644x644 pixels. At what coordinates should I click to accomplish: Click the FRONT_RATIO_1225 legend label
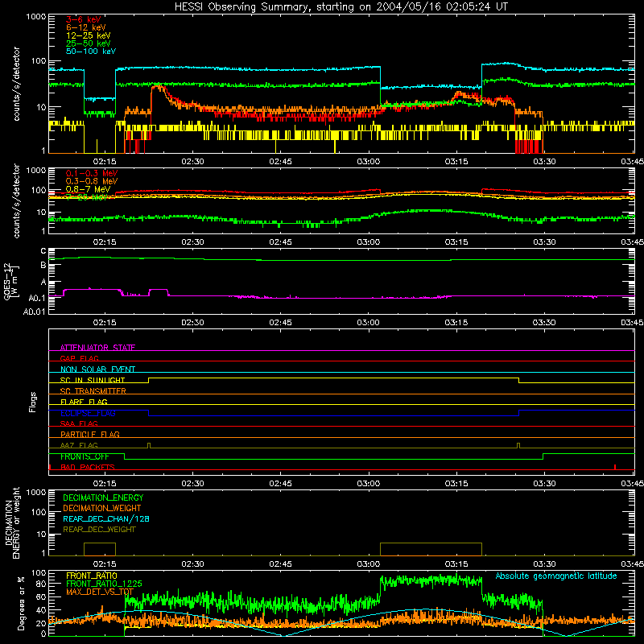tap(104, 584)
